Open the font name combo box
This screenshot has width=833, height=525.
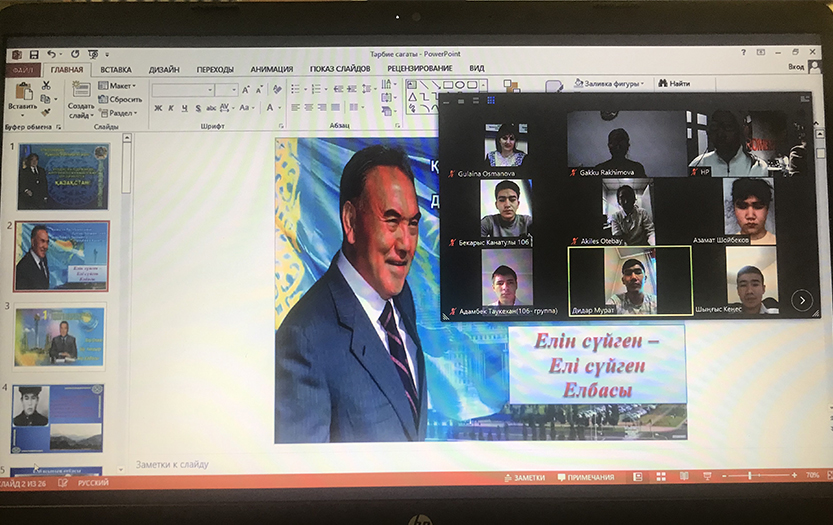pos(182,89)
